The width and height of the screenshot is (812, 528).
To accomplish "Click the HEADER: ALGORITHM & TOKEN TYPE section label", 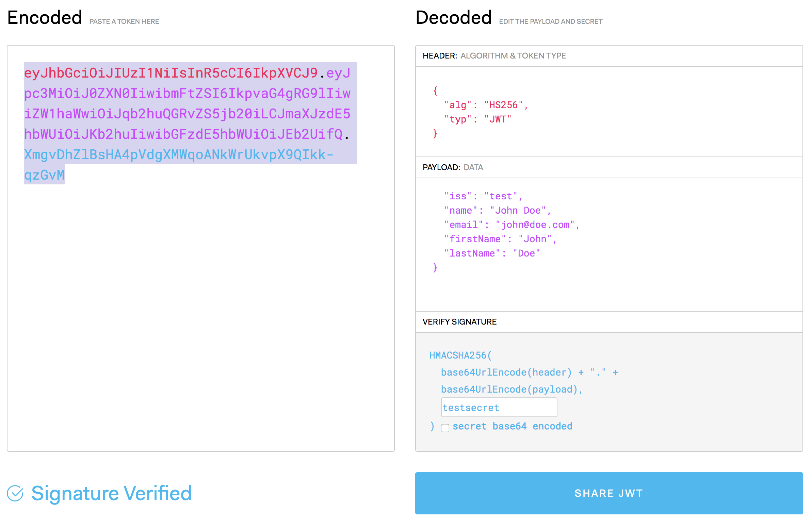I will pyautogui.click(x=494, y=56).
